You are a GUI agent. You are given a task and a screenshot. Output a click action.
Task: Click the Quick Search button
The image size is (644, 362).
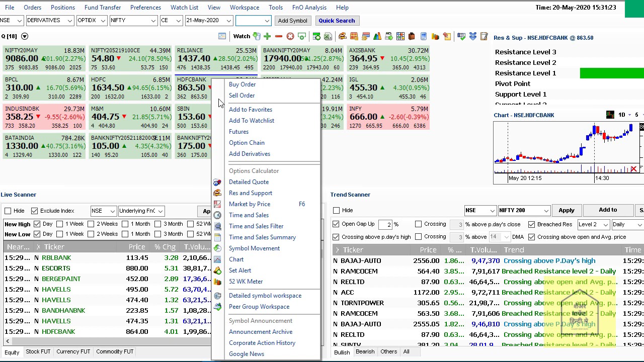click(337, 21)
